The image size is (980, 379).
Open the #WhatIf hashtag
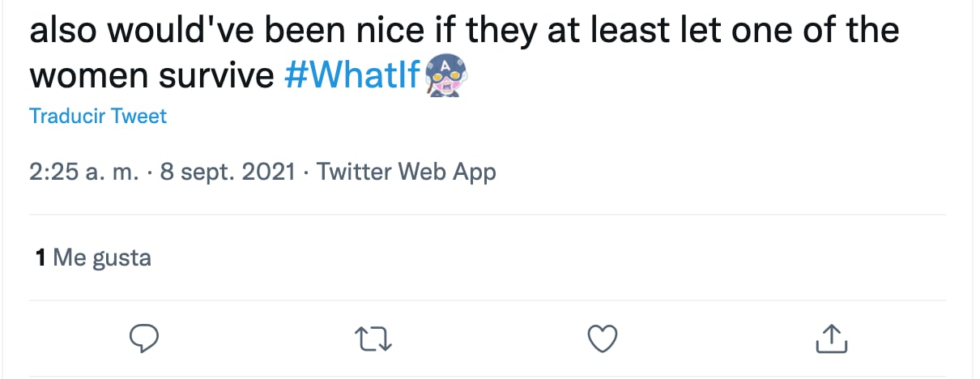[x=354, y=75]
